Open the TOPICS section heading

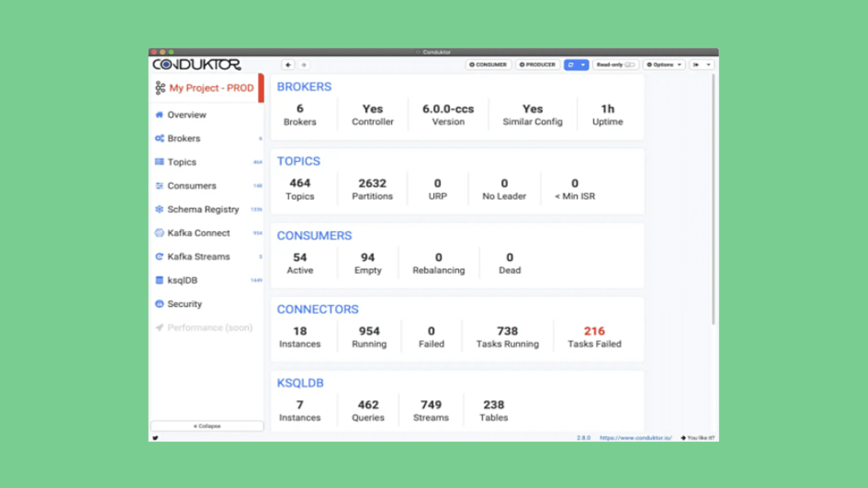pos(298,161)
